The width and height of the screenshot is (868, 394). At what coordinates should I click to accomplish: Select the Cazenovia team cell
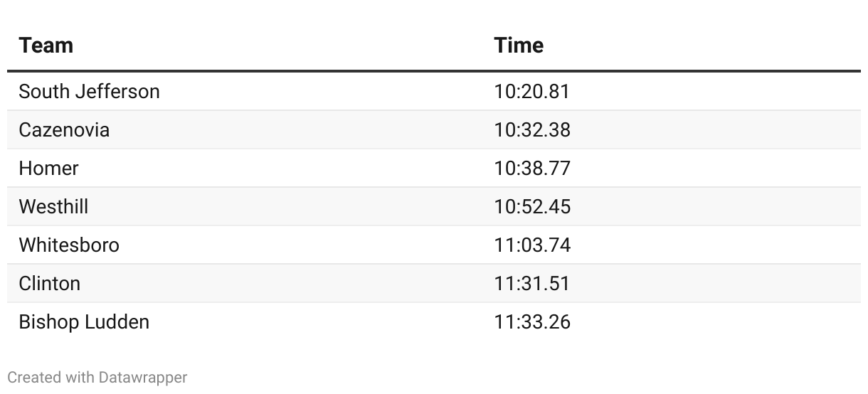(x=64, y=130)
